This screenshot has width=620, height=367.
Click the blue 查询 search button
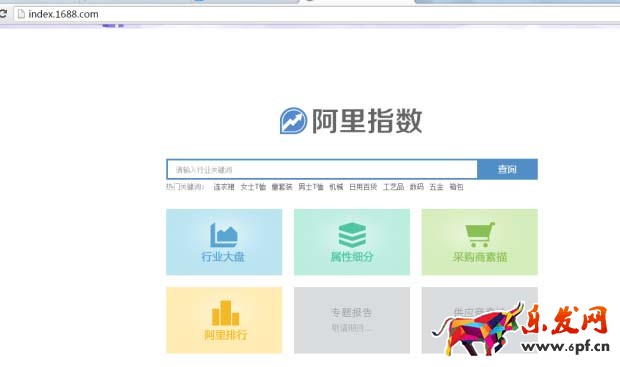tap(507, 169)
